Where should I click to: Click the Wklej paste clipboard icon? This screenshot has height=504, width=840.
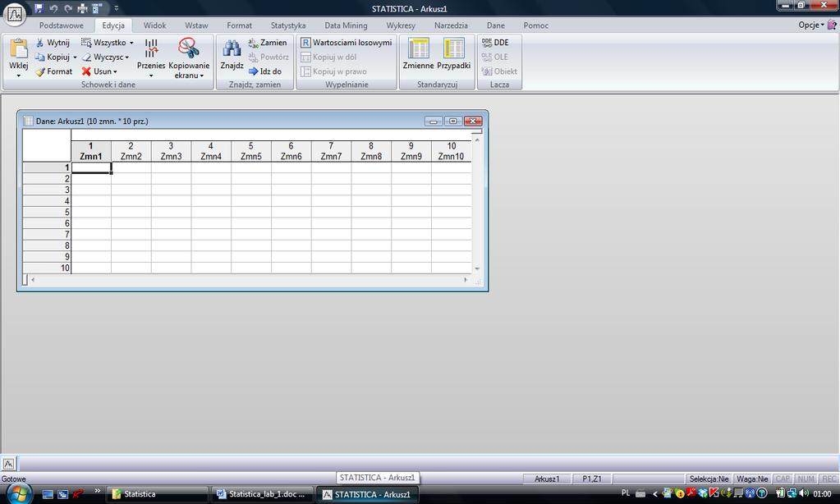coord(19,48)
